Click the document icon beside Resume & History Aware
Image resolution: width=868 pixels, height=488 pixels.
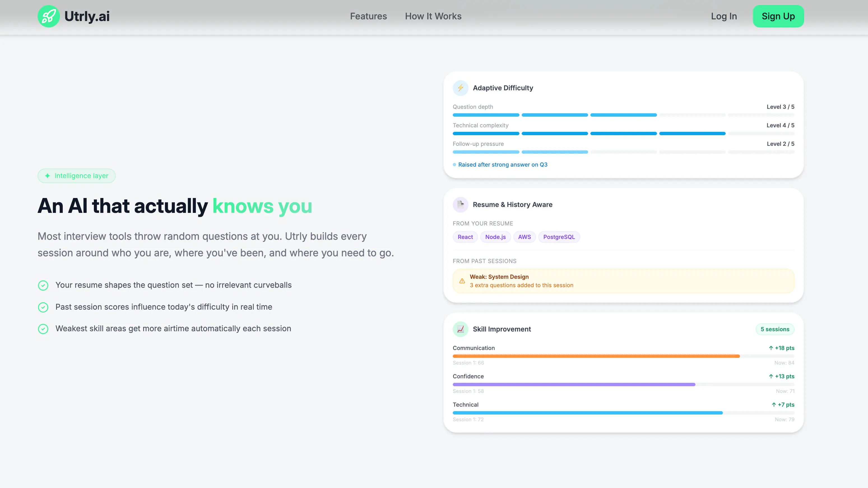click(460, 205)
